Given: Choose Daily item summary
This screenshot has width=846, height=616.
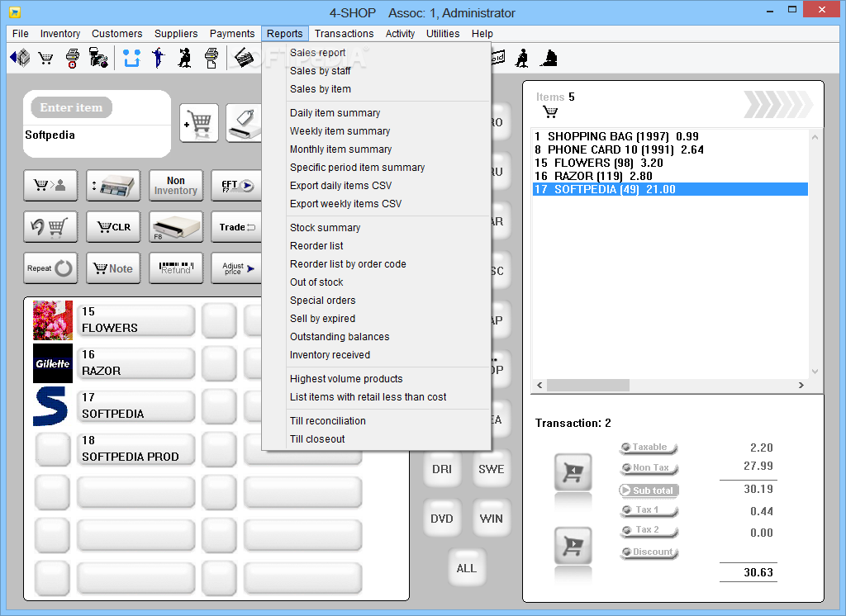Looking at the screenshot, I should click(x=335, y=113).
